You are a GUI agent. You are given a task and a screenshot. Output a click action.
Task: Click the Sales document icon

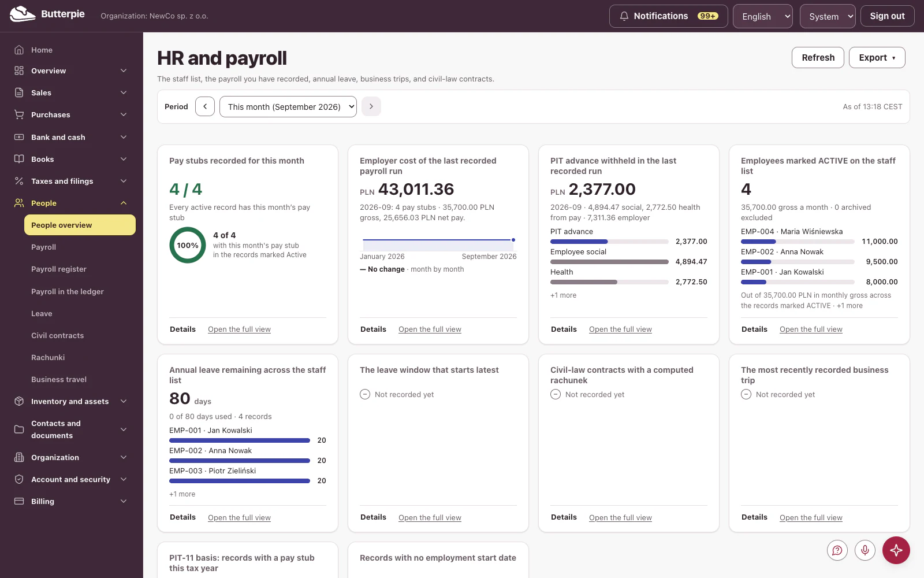pos(19,92)
